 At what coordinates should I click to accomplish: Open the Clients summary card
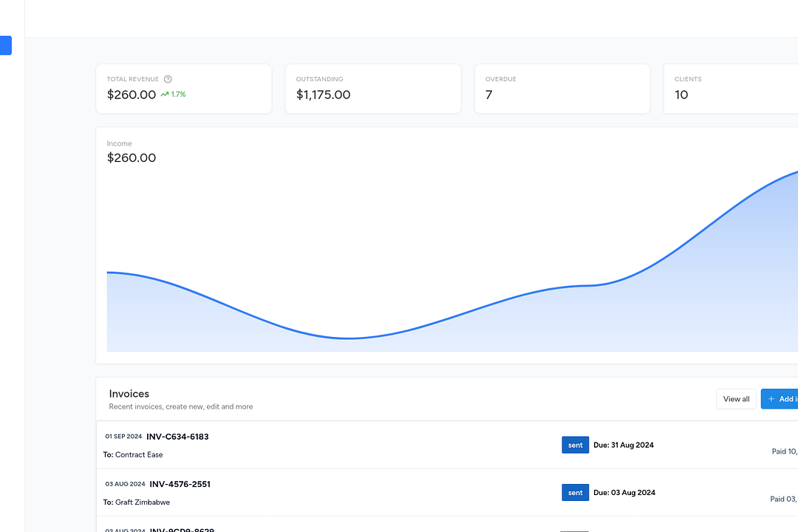click(x=730, y=89)
